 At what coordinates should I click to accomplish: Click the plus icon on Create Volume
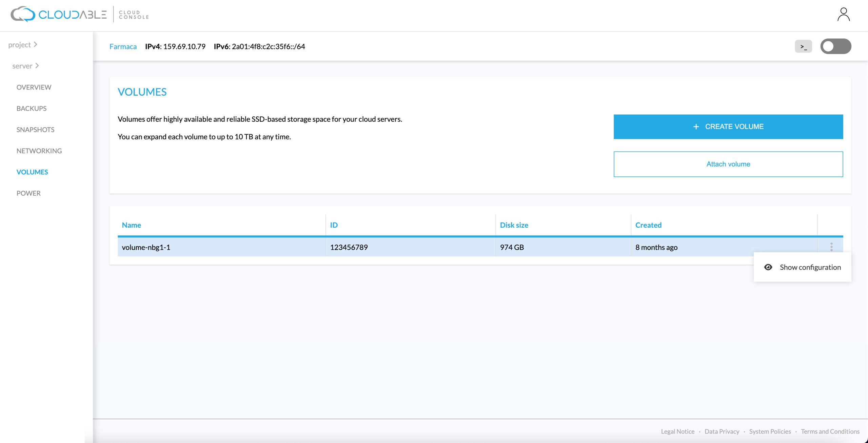point(696,127)
